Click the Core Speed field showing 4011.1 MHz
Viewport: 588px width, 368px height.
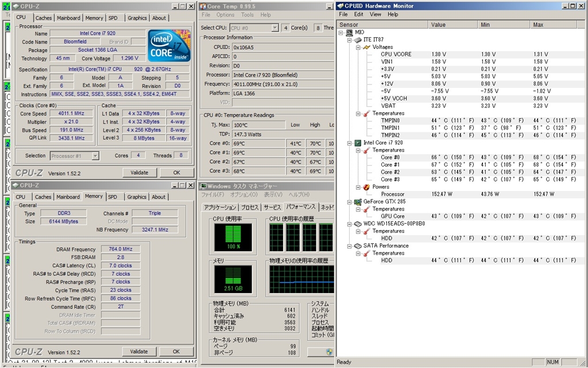71,113
